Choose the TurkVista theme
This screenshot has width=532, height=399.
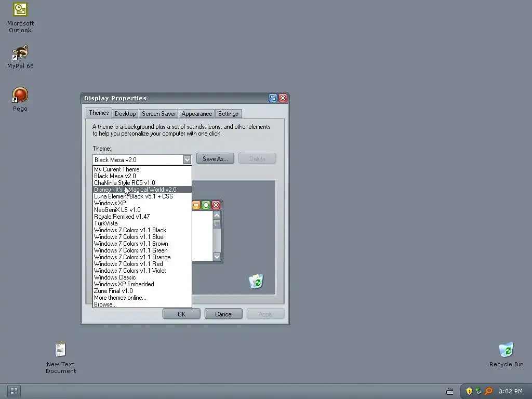click(142, 223)
